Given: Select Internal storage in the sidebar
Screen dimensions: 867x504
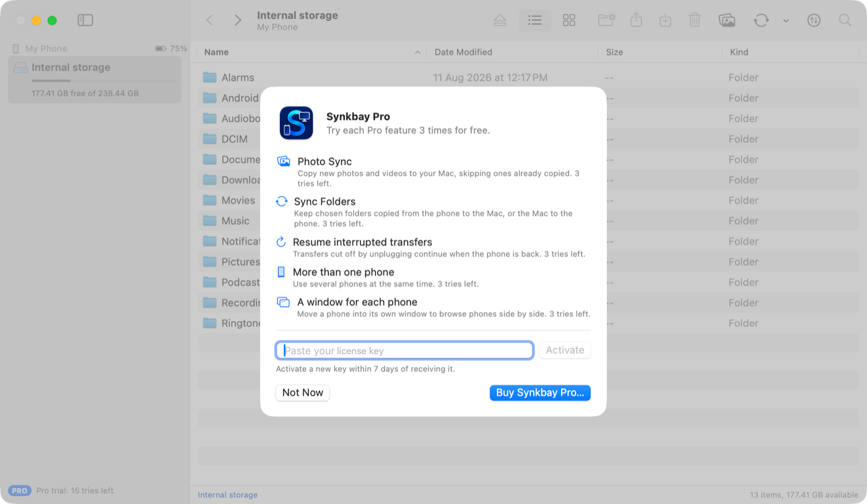Looking at the screenshot, I should (x=95, y=80).
